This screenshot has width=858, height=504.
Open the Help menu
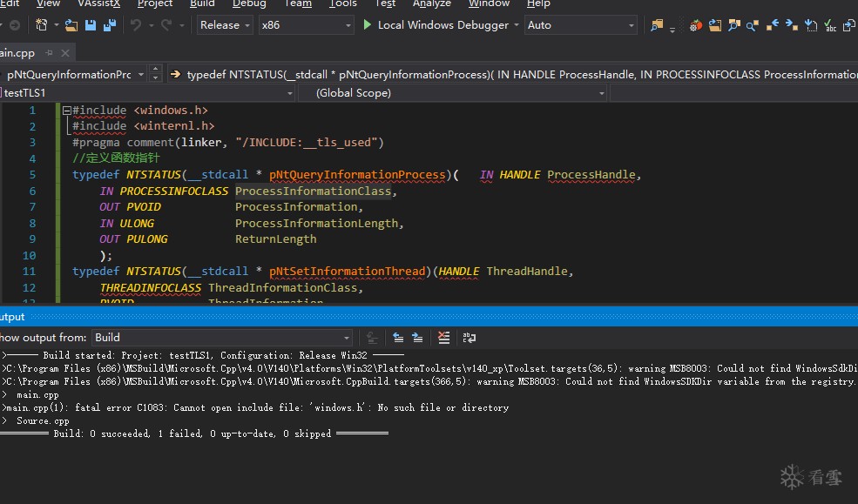pos(538,3)
